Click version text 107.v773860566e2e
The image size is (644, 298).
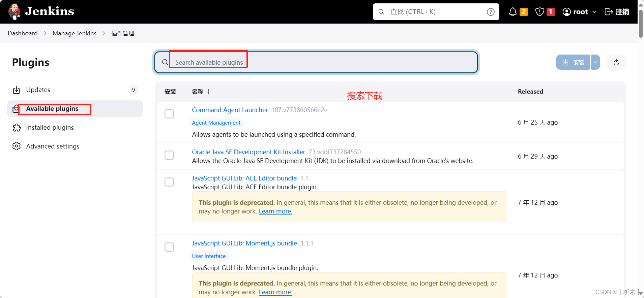(x=299, y=110)
